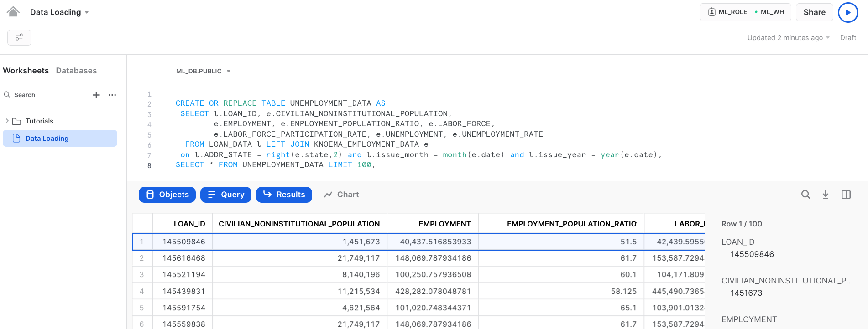Click the Share button
Screen dimensions: 868x329
pos(814,12)
